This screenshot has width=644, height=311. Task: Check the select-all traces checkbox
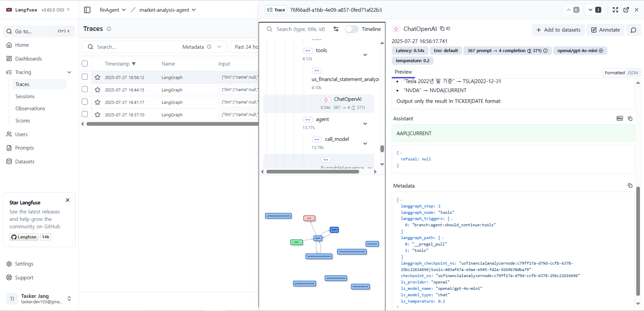(x=85, y=64)
